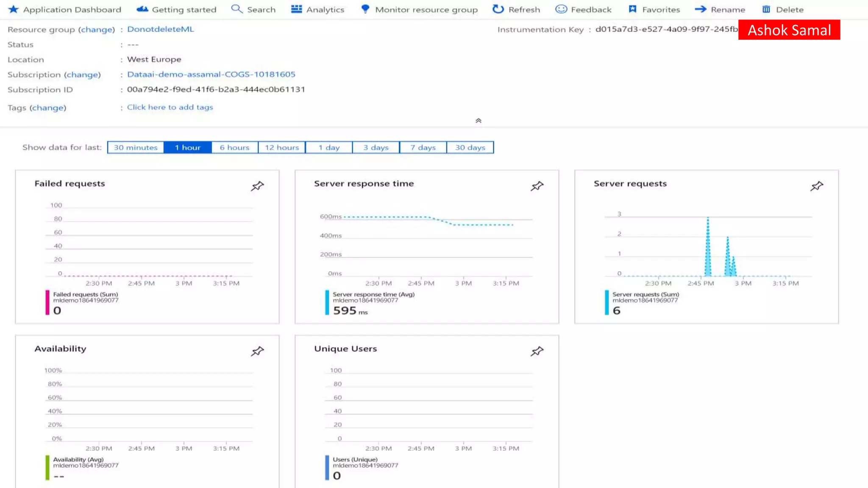The width and height of the screenshot is (868, 488).
Task: Change the subscription
Action: pos(83,75)
